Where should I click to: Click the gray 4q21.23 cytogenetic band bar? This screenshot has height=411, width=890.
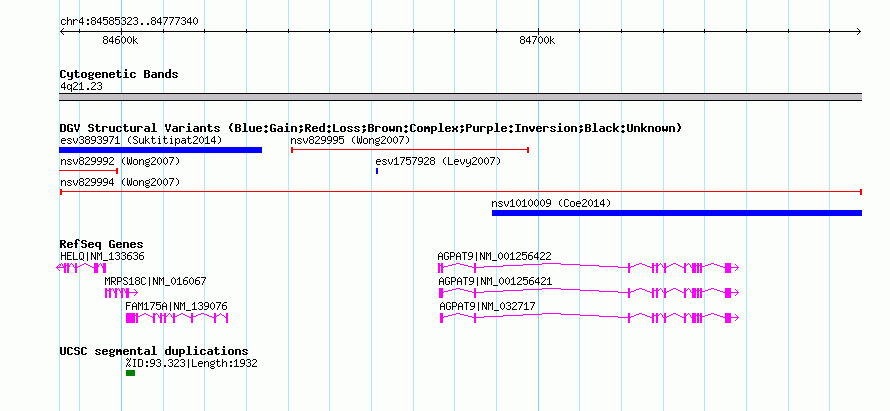tap(461, 97)
